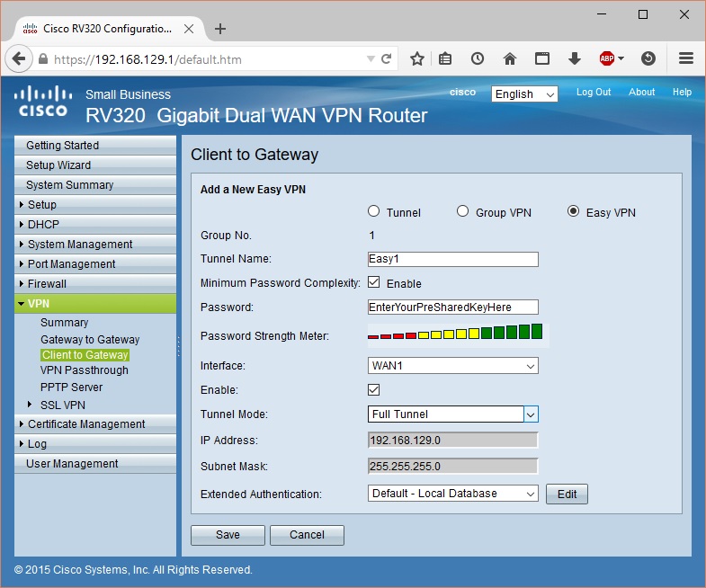Image resolution: width=706 pixels, height=588 pixels.
Task: Select the Easy VPN radio button
Action: 573,211
